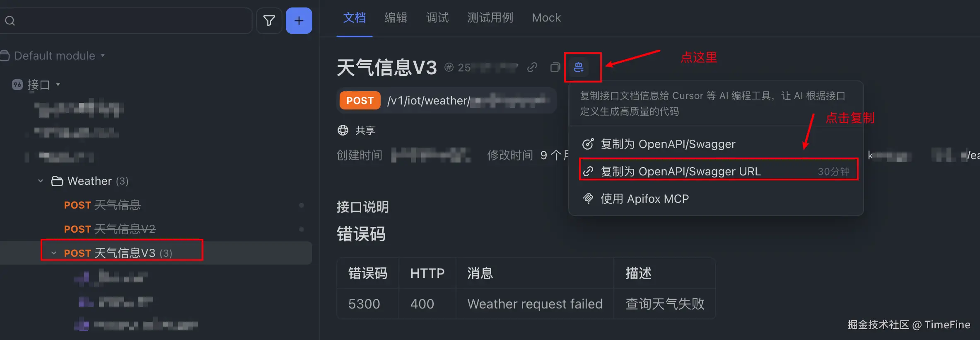Click the globe 共享 share icon
980x340 pixels.
tap(343, 130)
